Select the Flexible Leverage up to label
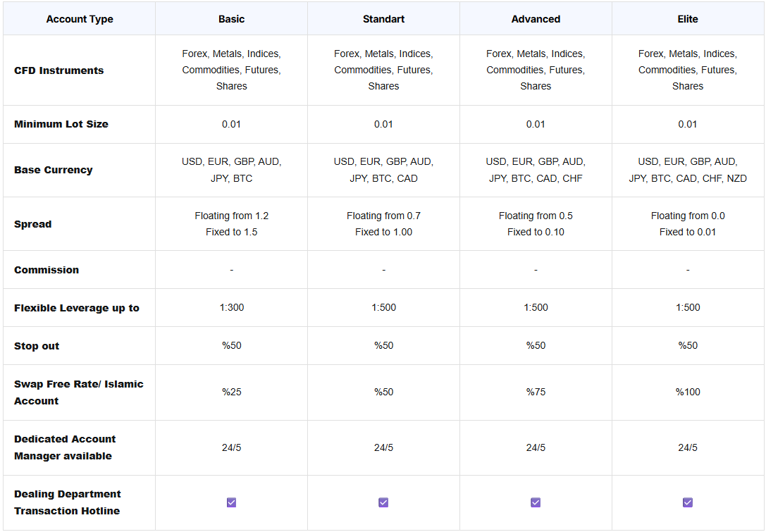Image resolution: width=766 pixels, height=532 pixels. click(x=77, y=308)
